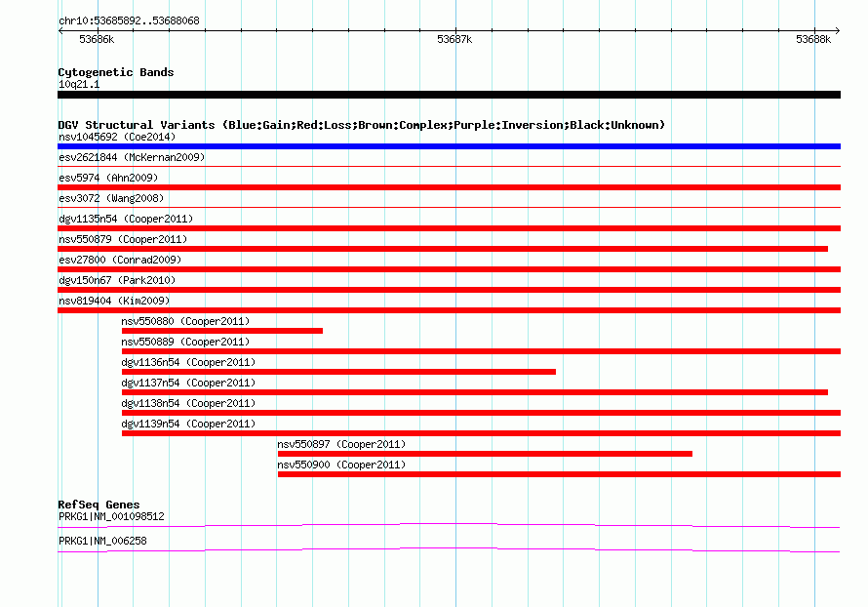The width and height of the screenshot is (868, 607).
Task: Click the red nsv550879 bar
Action: (x=443, y=249)
